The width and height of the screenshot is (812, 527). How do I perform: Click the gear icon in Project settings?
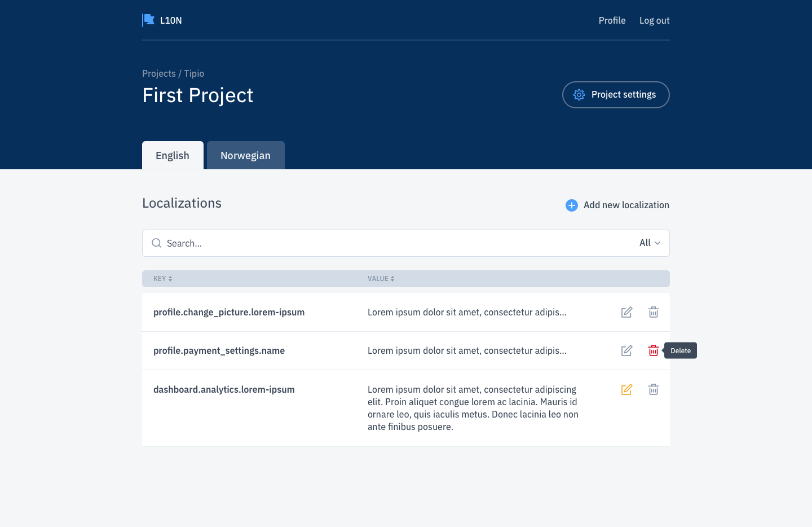[x=579, y=95]
